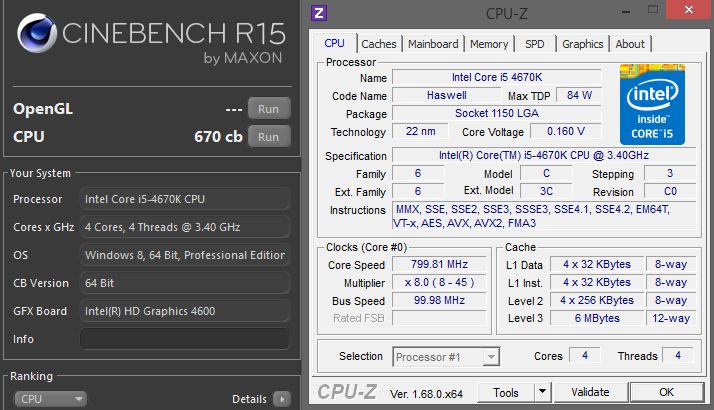This screenshot has height=410, width=714.
Task: Click the Name value Intel Core i5 4670K
Action: click(x=497, y=77)
